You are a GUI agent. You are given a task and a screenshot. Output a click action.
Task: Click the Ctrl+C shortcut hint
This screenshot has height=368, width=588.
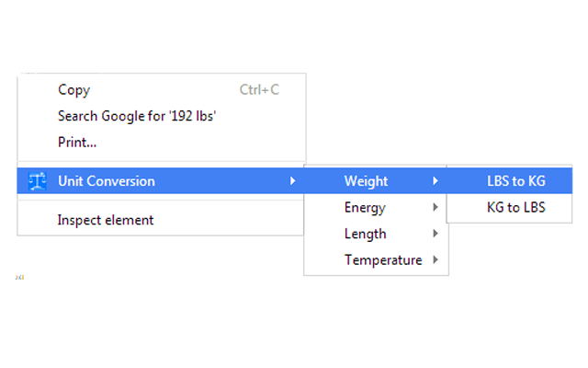coord(259,90)
